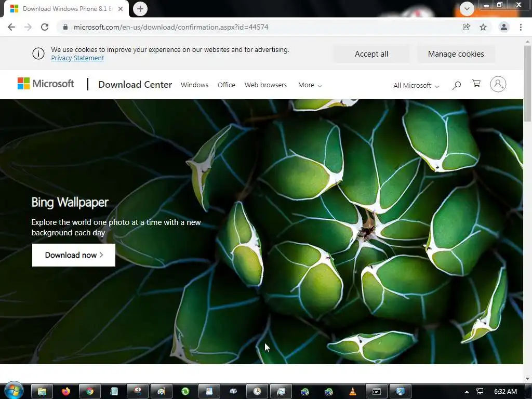Open the Download Center link
532x399 pixels.
[135, 85]
